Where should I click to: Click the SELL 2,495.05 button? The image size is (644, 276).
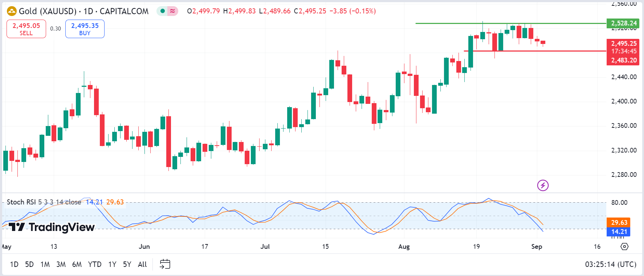pyautogui.click(x=26, y=29)
